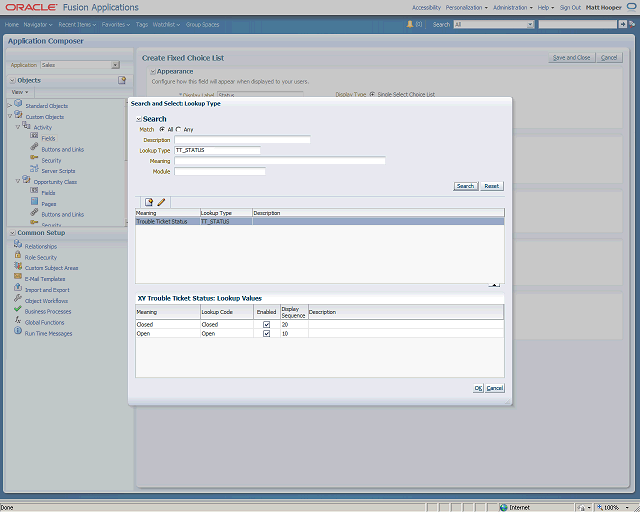
Task: Click the Opportunity Class object icon
Action: point(26,180)
